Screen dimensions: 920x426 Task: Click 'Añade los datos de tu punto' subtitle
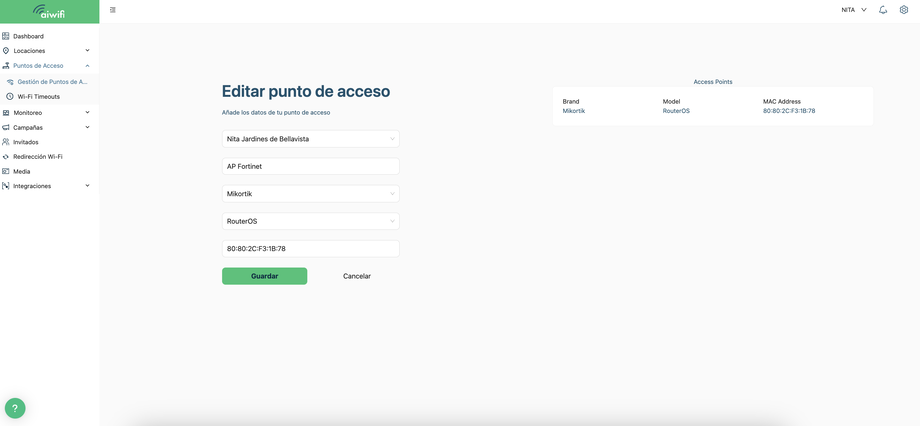(276, 113)
